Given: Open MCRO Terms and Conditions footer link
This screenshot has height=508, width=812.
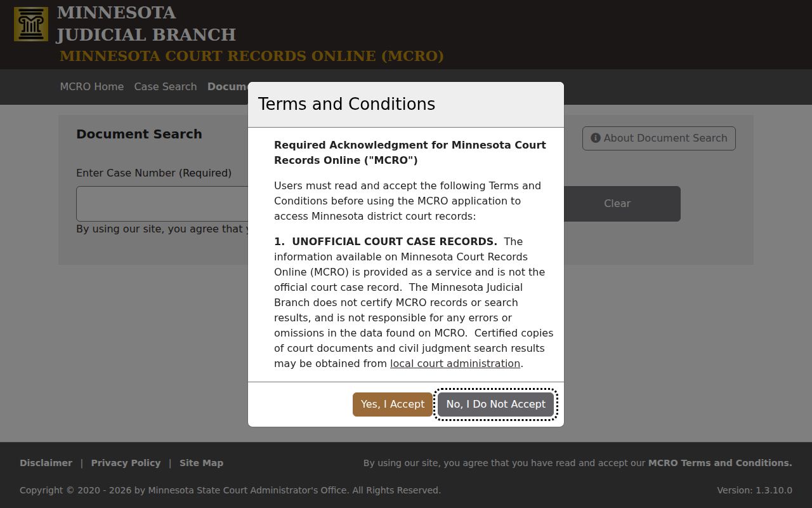Looking at the screenshot, I should pyautogui.click(x=720, y=463).
